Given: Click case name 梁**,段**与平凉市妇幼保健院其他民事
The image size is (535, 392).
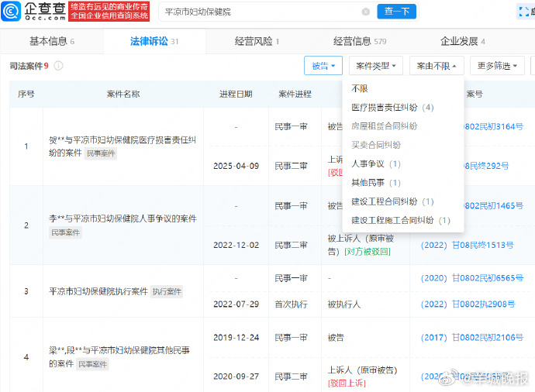Looking at the screenshot, I should [119, 356].
